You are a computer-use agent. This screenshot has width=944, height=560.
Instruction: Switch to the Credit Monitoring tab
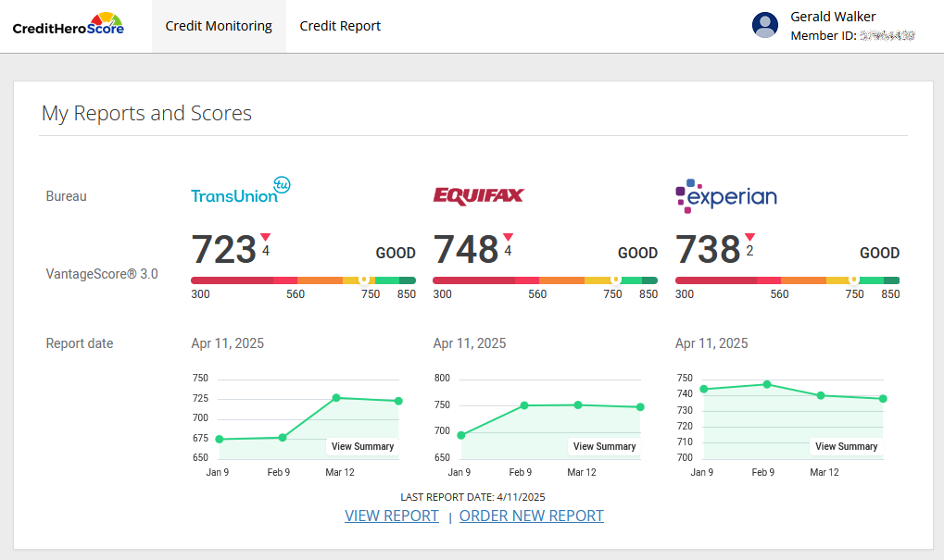[219, 26]
